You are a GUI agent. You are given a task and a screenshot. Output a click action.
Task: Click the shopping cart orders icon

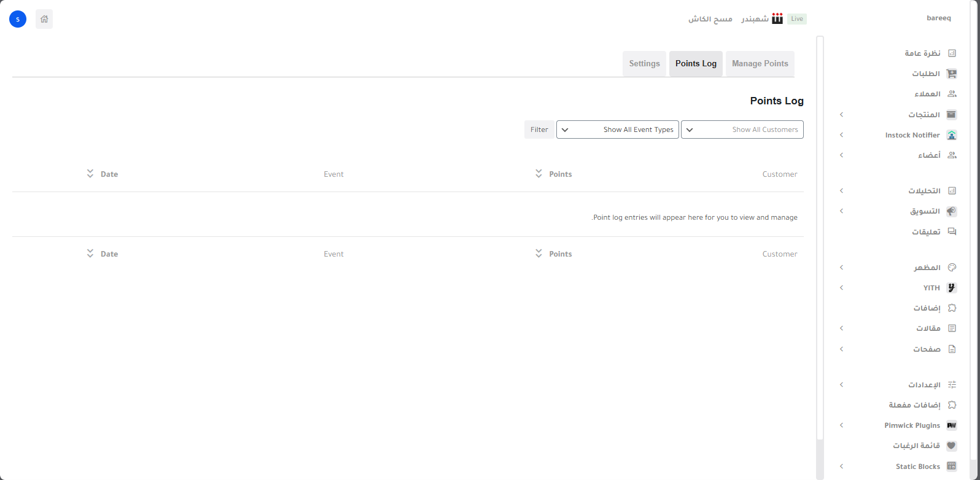(x=952, y=74)
